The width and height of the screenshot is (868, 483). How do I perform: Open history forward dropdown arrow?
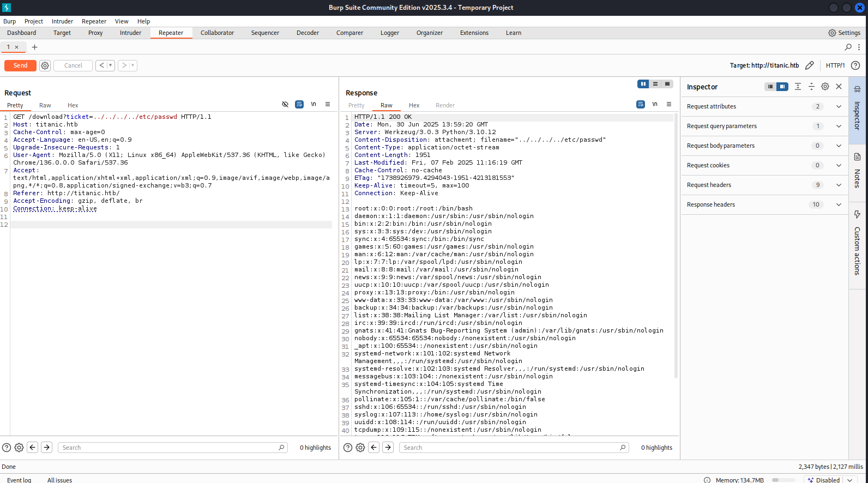coord(132,65)
